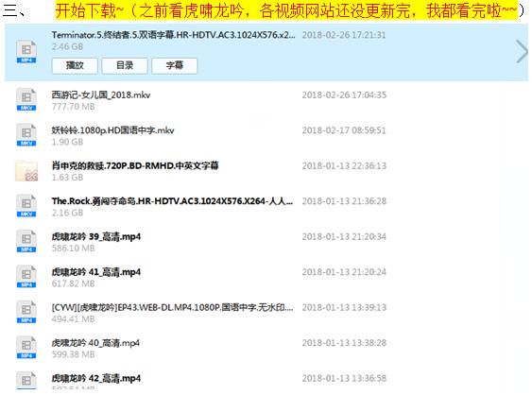532x395 pixels.
Task: Click the 播放 button for Terminator 5
Action: pos(75,65)
